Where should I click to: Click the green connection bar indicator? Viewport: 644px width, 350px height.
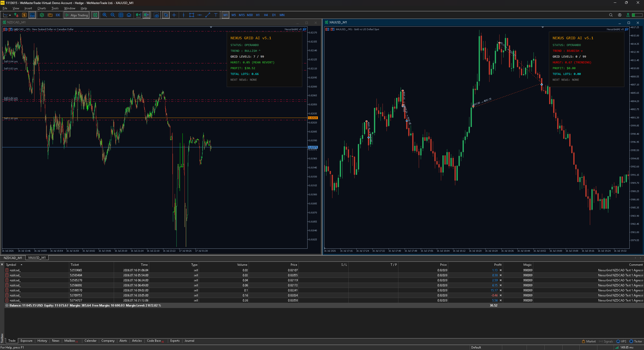coord(637,15)
